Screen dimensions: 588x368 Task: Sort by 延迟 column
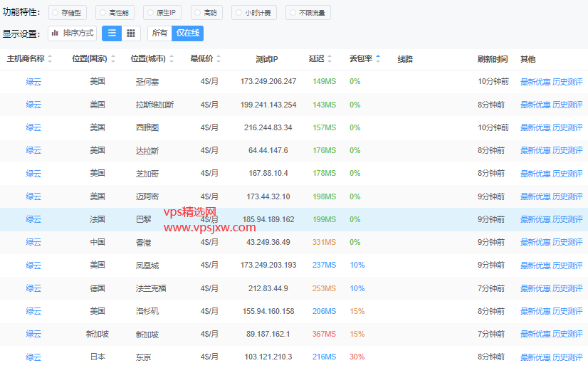click(320, 59)
